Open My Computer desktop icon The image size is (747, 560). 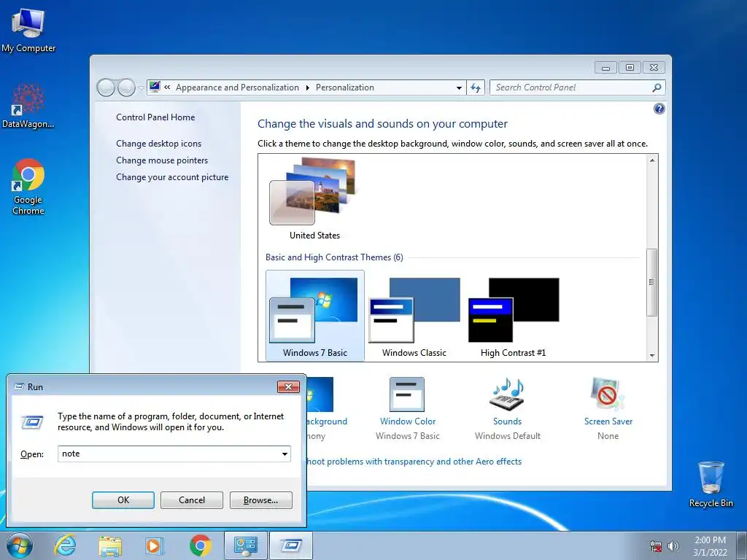pyautogui.click(x=28, y=30)
